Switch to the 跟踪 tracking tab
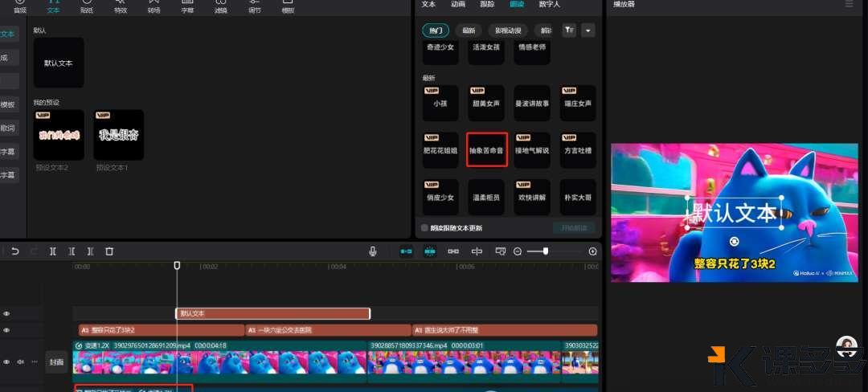The image size is (868, 392). click(x=487, y=5)
